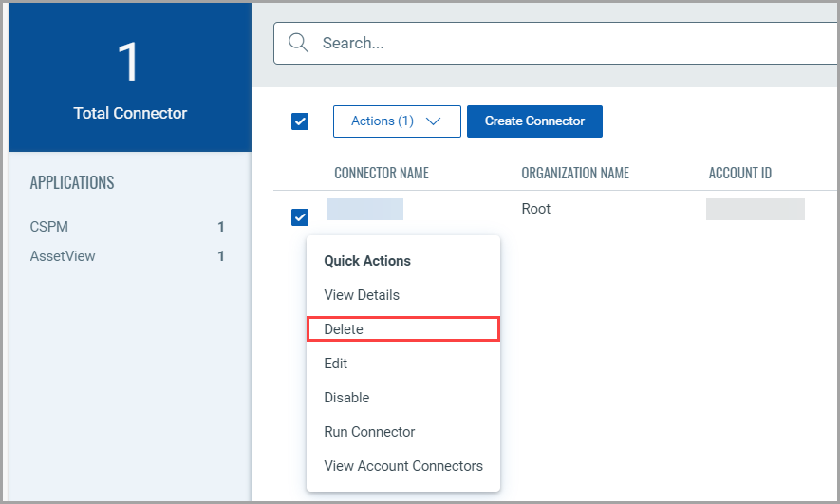Filter by the CSPM application
Screen dimensions: 840x504
49,227
